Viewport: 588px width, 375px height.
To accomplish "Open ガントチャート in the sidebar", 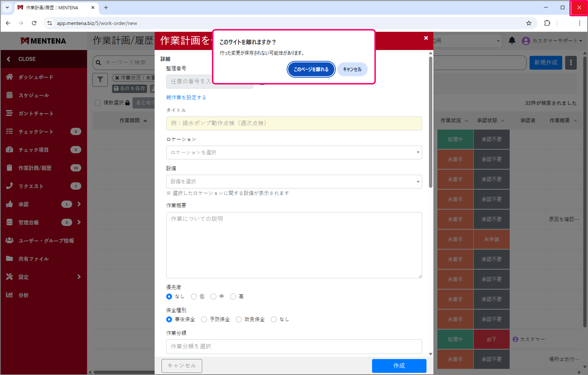I will click(x=36, y=114).
